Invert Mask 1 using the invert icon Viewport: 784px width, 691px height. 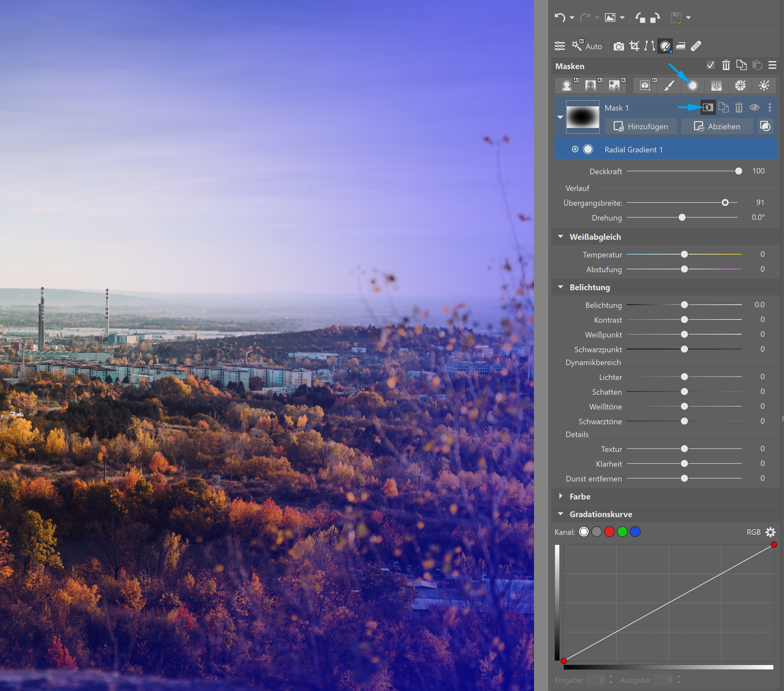coord(708,108)
